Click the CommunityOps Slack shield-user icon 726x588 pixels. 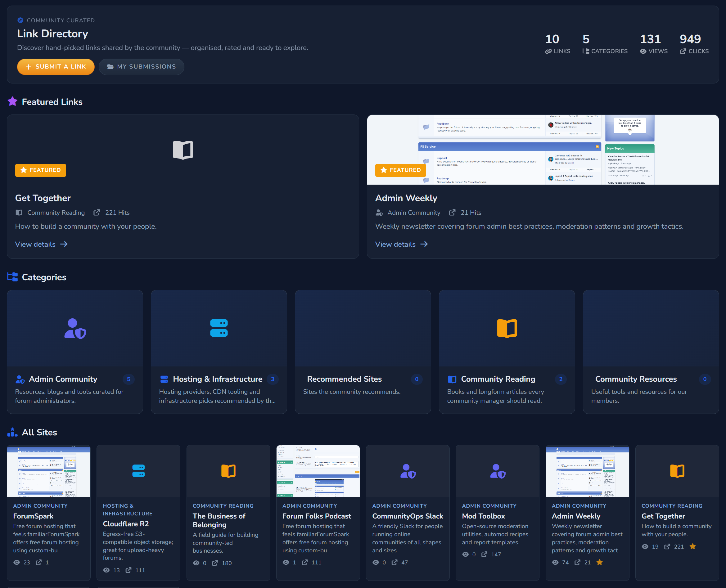point(408,471)
